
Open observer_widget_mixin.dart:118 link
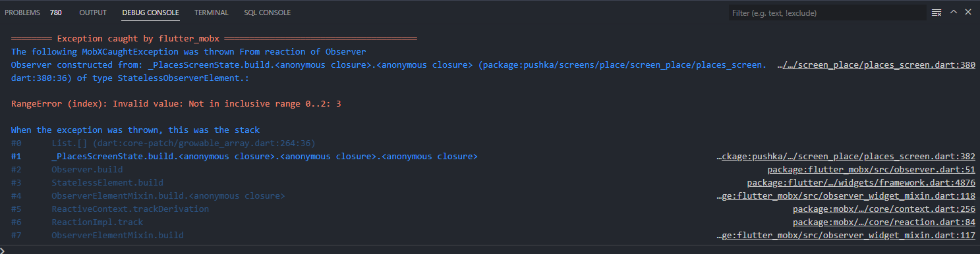point(846,196)
